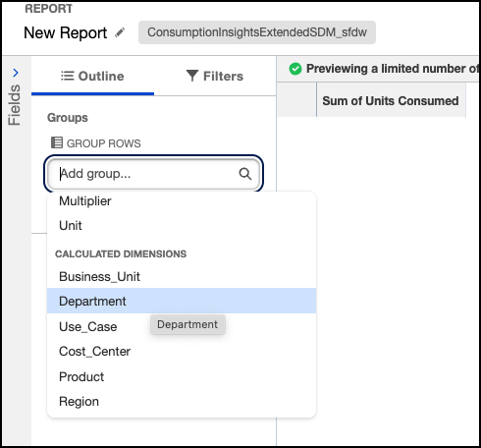The image size is (481, 448).
Task: Click the Group Rows table icon
Action: tap(57, 142)
